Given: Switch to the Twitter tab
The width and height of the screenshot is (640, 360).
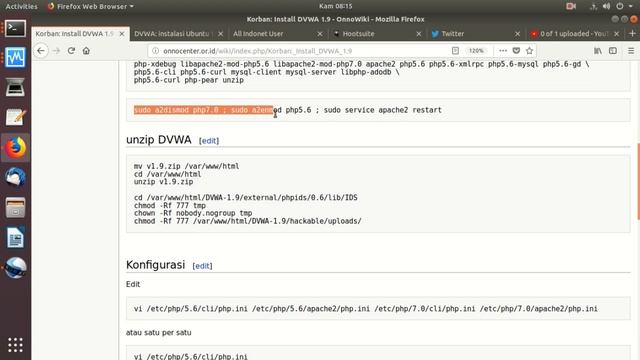Looking at the screenshot, I should [x=453, y=33].
